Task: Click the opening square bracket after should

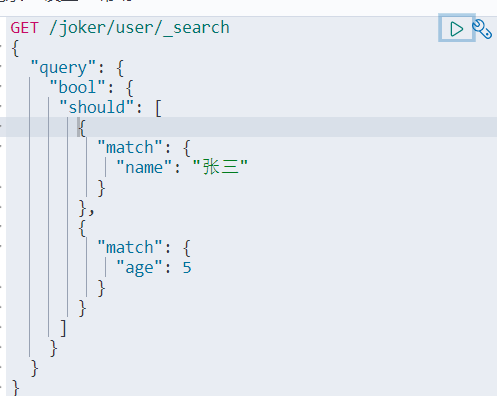Action: click(x=158, y=109)
